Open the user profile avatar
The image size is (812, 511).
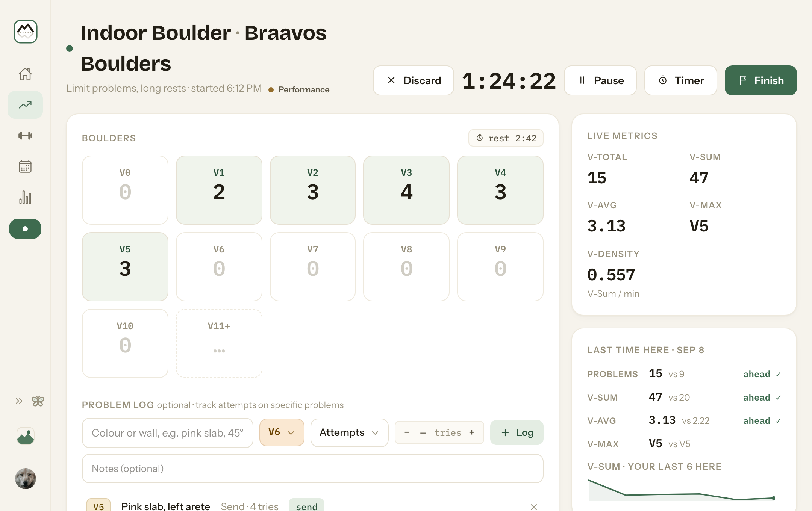pos(26,479)
